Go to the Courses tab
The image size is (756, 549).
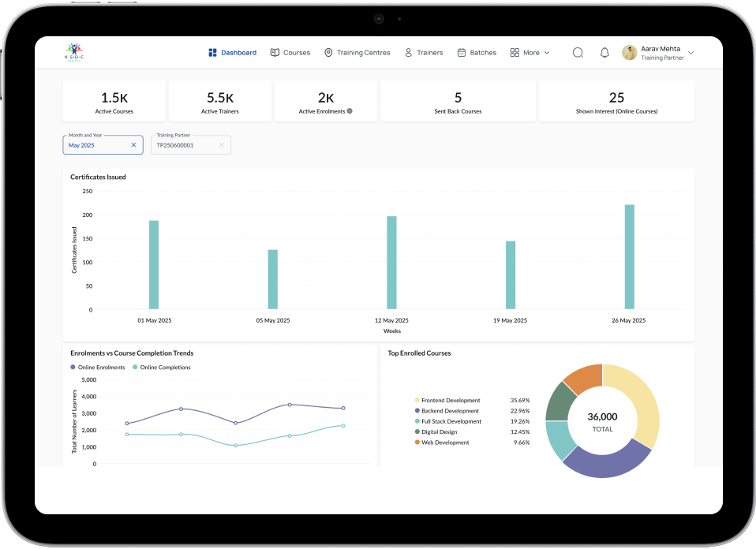[290, 53]
